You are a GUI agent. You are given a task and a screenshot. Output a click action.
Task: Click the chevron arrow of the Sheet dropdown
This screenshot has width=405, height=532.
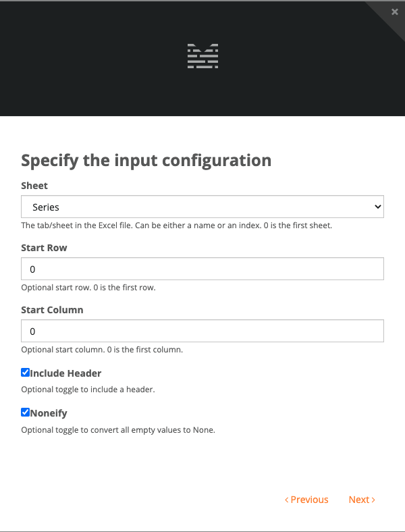377,207
